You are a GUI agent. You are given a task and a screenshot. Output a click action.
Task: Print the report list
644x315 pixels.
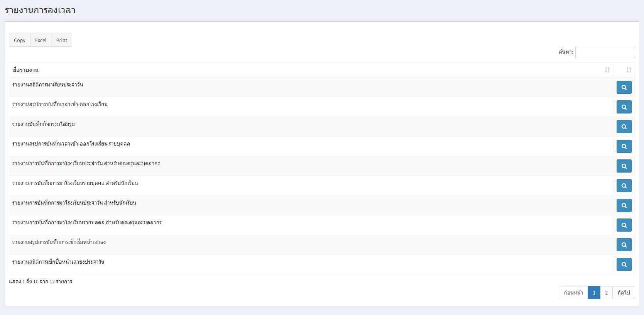coord(61,40)
